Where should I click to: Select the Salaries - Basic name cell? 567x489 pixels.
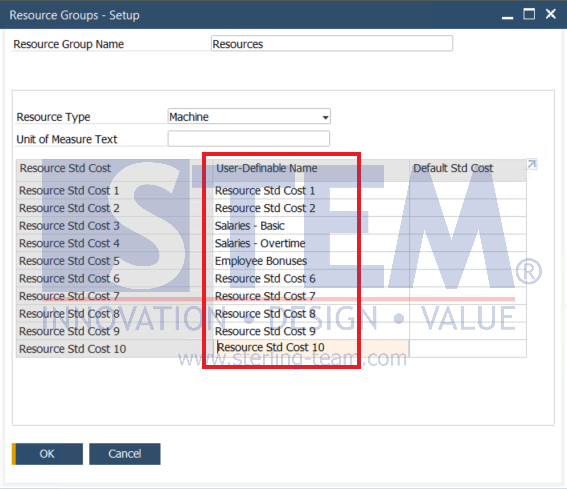coord(311,226)
